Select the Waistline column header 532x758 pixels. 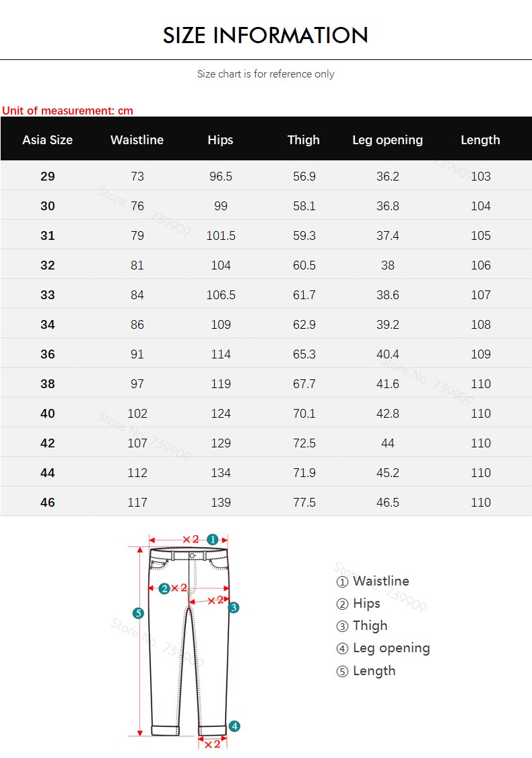[137, 140]
